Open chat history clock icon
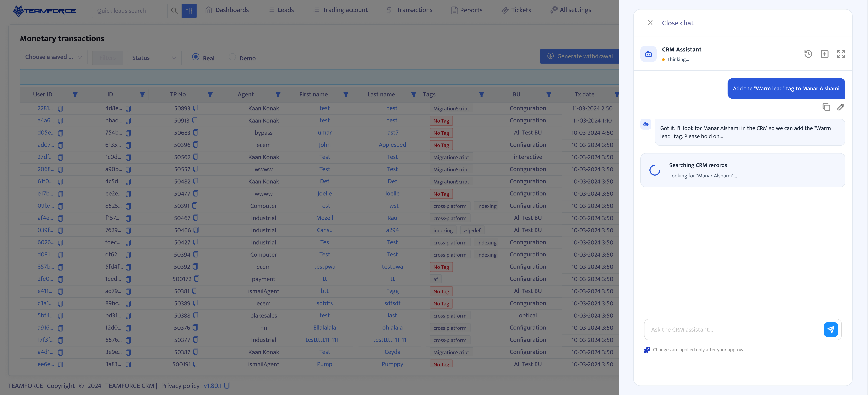Screen dimensions: 868x395 coord(808,54)
